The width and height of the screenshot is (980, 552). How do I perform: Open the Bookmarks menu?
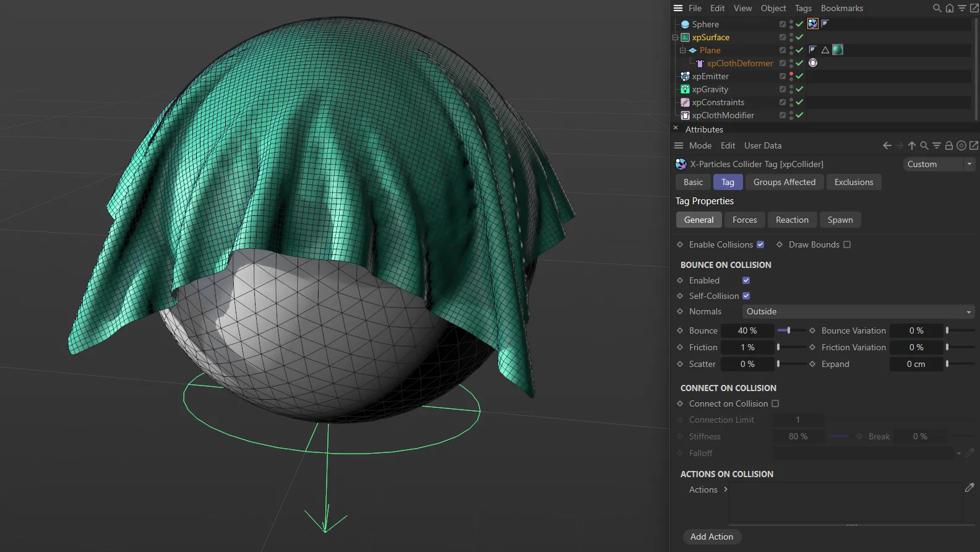click(841, 8)
